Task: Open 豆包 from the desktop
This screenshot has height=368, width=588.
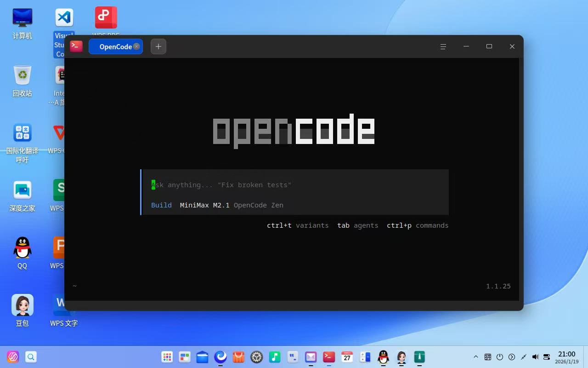Action: pos(22,305)
